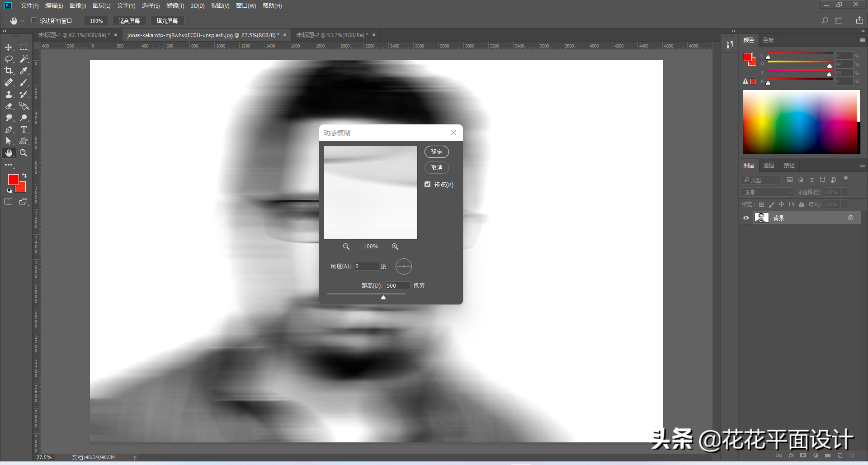
Task: Select the Magic Wand tool
Action: coord(24,59)
